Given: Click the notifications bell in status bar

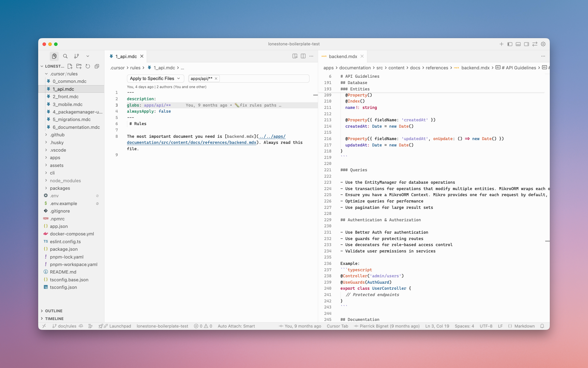Looking at the screenshot, I should click(542, 326).
